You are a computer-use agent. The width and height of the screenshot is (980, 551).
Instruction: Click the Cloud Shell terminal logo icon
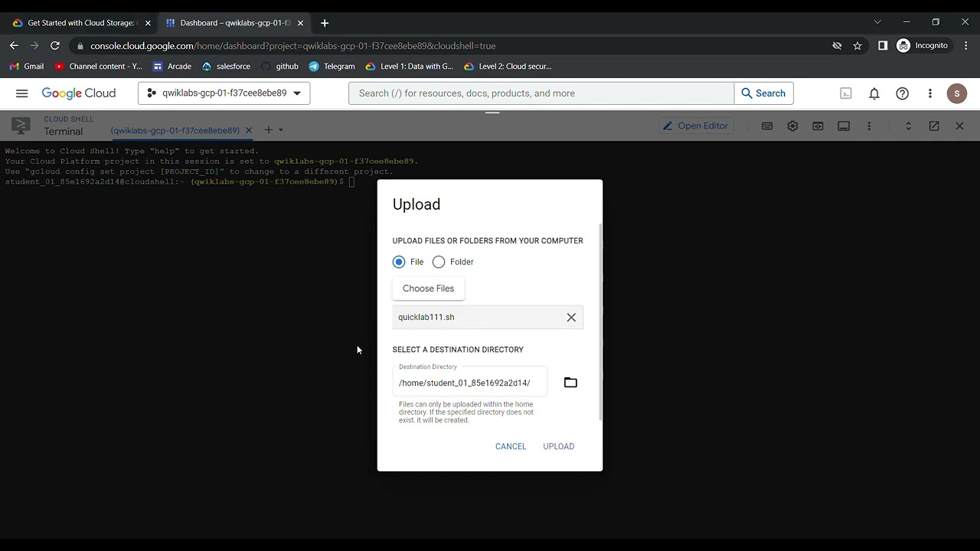pos(21,126)
